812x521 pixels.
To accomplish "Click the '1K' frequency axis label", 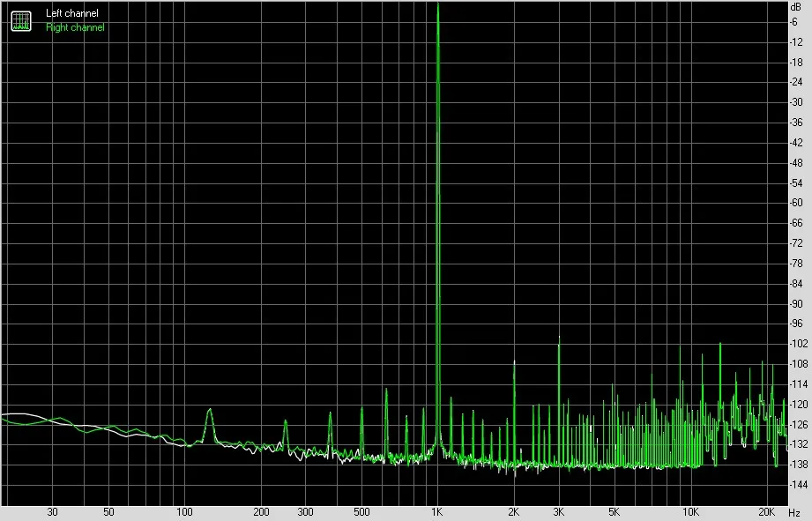I will [x=437, y=512].
